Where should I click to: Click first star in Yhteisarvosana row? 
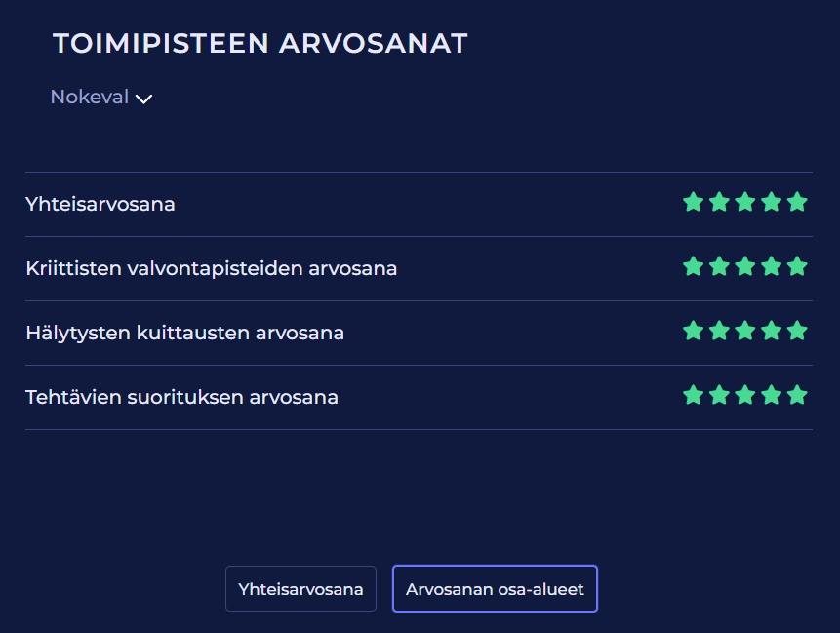[x=693, y=202]
